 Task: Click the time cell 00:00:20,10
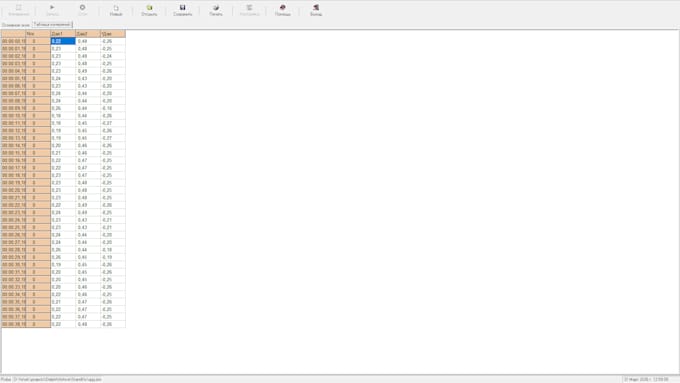13,190
